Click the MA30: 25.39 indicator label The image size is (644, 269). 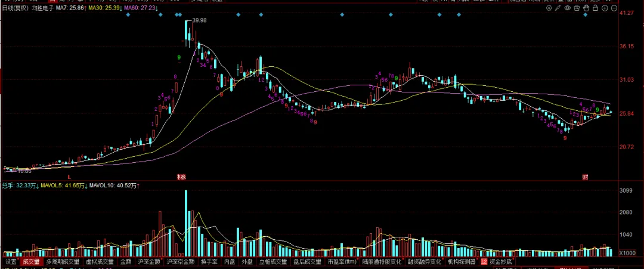point(105,8)
